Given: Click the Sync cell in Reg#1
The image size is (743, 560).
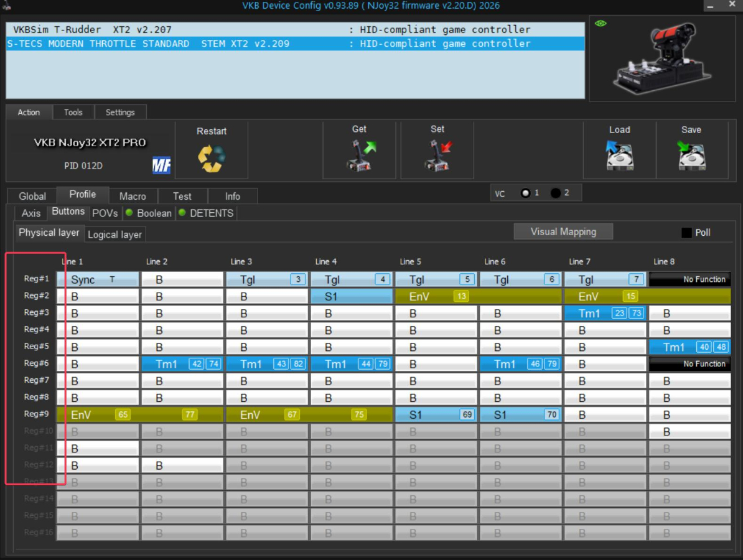Looking at the screenshot, I should click(x=98, y=279).
